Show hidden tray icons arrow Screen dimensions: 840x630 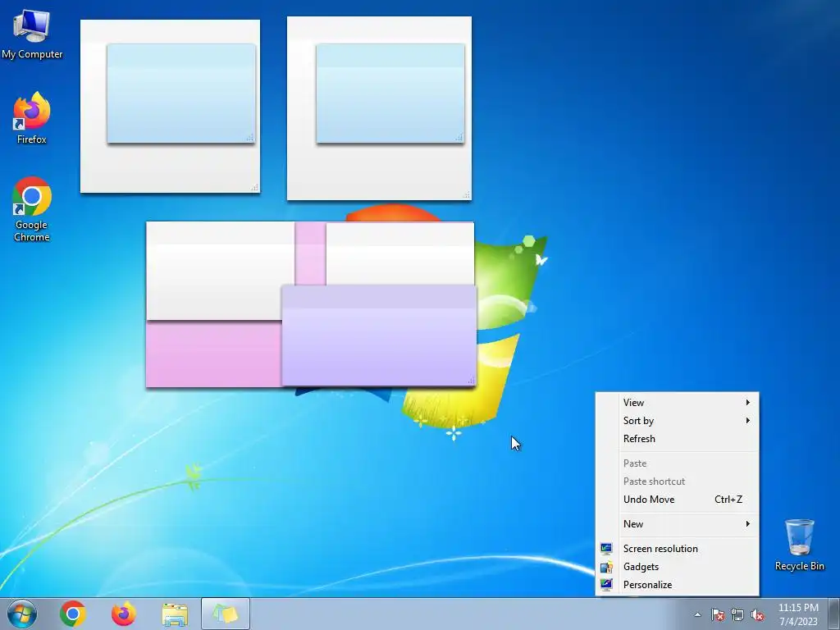pyautogui.click(x=697, y=614)
